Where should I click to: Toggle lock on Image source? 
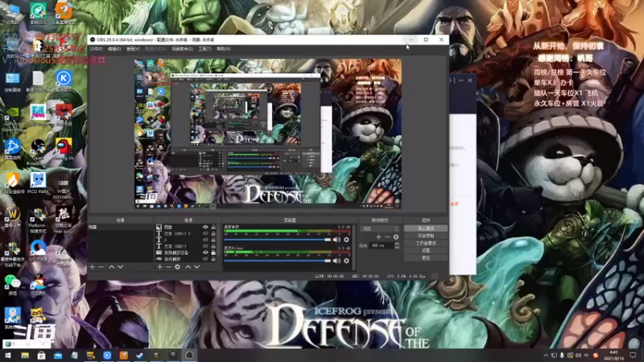[x=213, y=227]
